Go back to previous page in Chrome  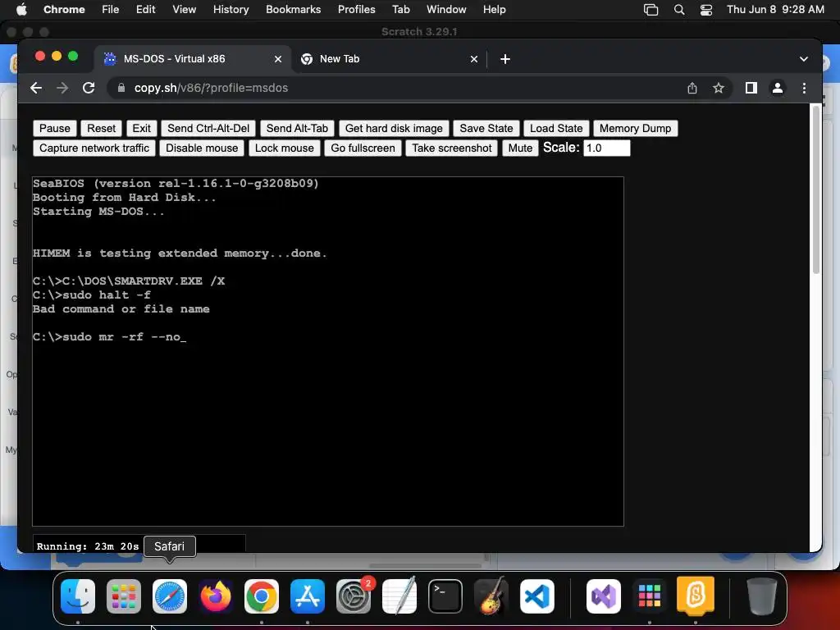(36, 88)
